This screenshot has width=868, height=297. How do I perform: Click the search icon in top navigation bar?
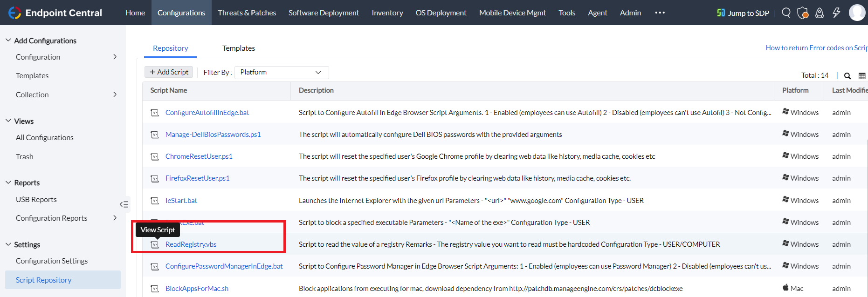[x=786, y=13]
